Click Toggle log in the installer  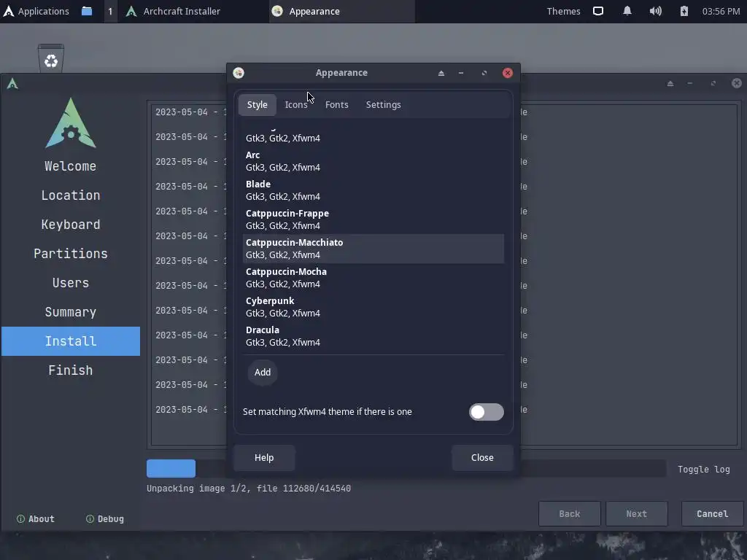click(704, 469)
